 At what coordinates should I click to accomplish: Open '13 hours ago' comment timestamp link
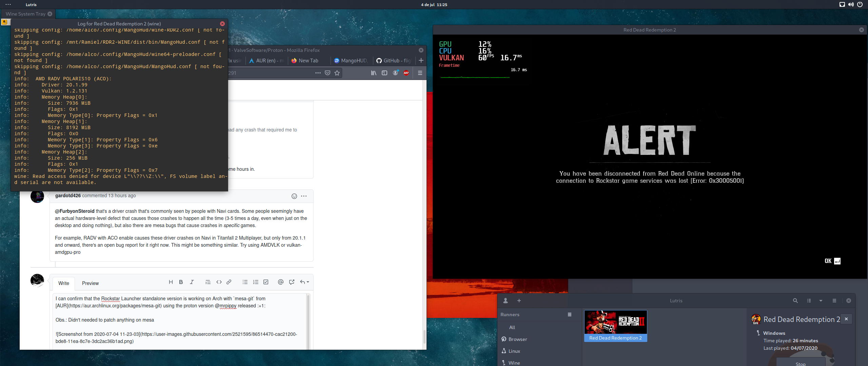tap(122, 196)
